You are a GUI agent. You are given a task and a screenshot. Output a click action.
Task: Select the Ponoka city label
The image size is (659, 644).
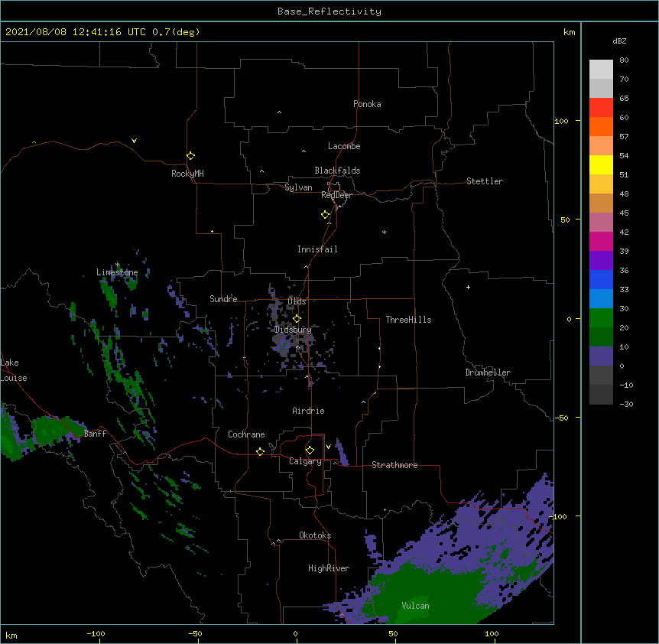[367, 104]
